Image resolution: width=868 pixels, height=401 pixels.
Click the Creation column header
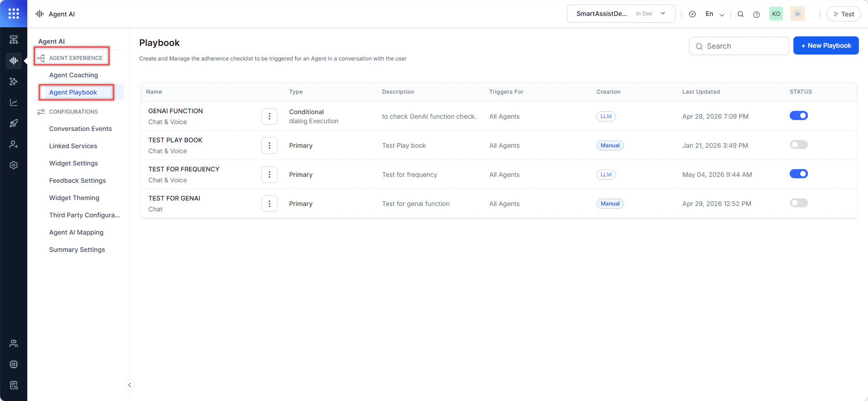pyautogui.click(x=608, y=92)
